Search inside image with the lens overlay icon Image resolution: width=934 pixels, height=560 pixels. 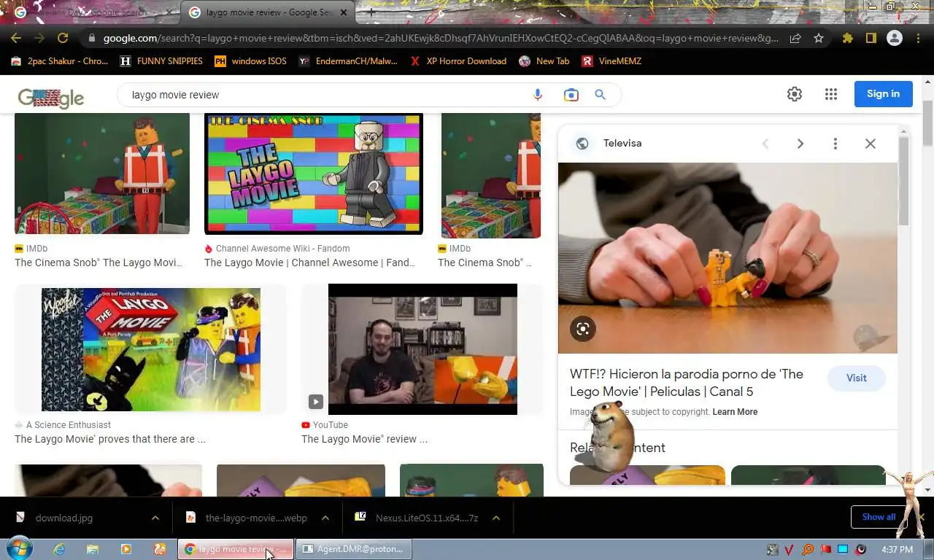(582, 329)
